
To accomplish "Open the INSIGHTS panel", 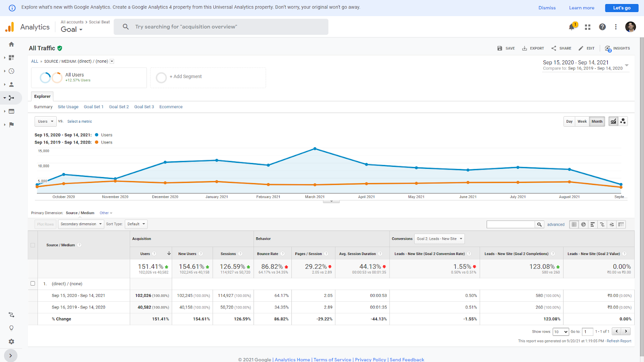I will tap(617, 48).
